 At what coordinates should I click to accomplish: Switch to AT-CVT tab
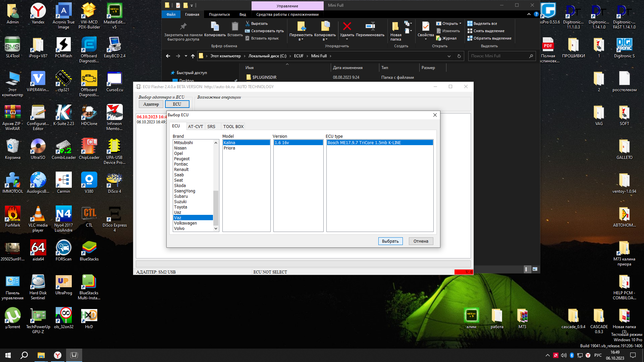point(195,127)
